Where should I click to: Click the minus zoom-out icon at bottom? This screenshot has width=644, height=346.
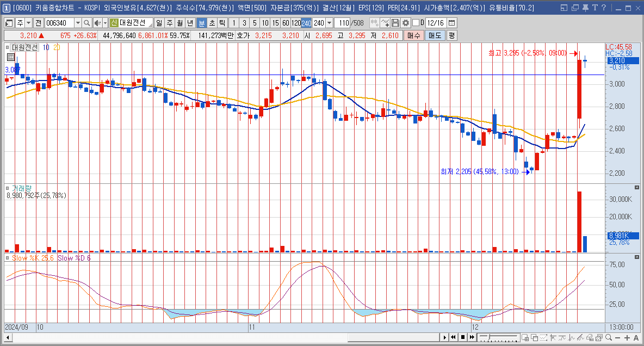[x=618, y=337]
